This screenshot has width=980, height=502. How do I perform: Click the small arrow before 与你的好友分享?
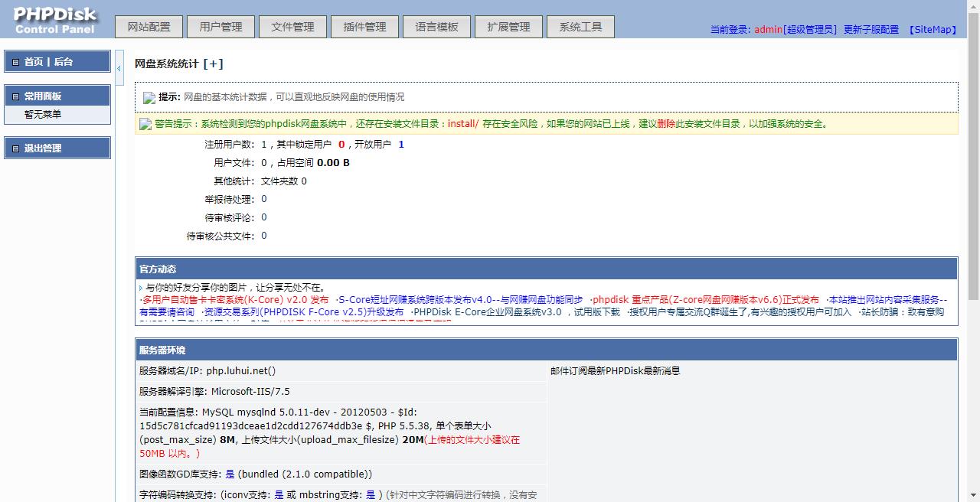pyautogui.click(x=142, y=288)
